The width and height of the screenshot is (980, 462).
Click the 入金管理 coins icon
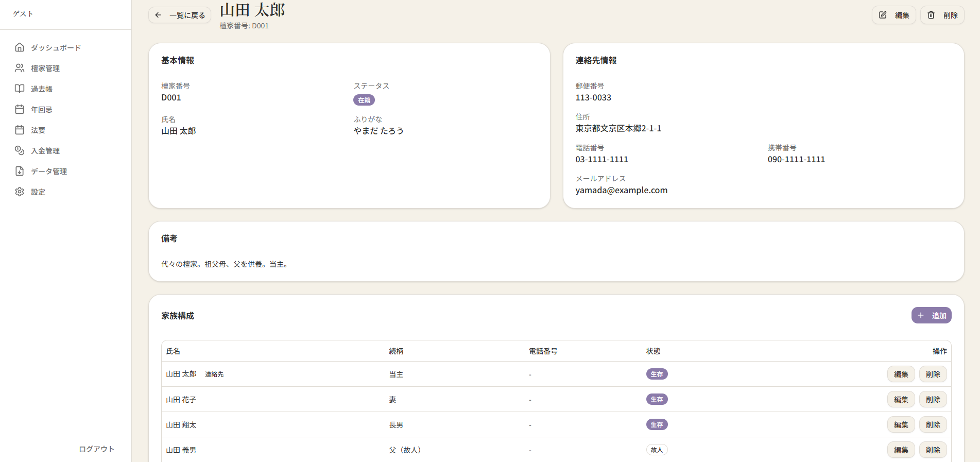(x=20, y=150)
